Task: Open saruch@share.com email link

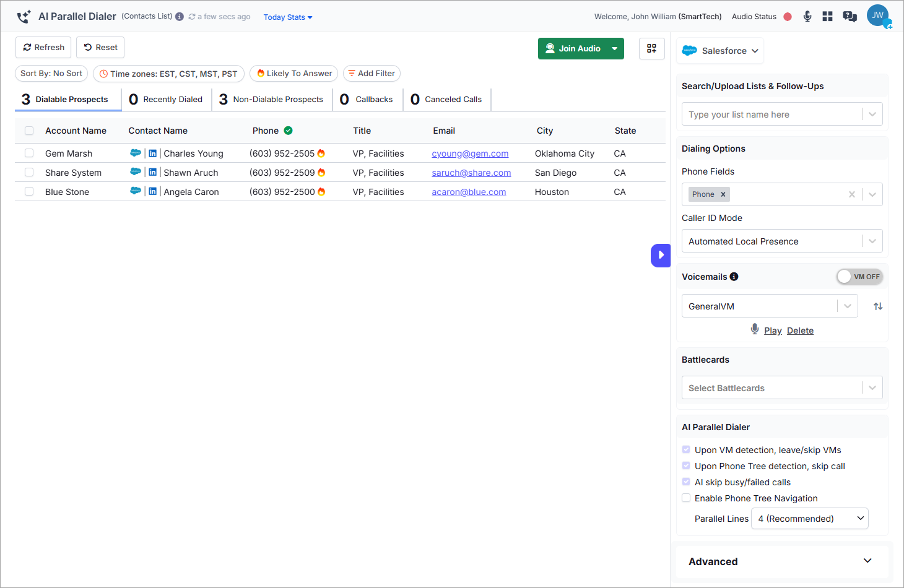Action: pos(471,173)
